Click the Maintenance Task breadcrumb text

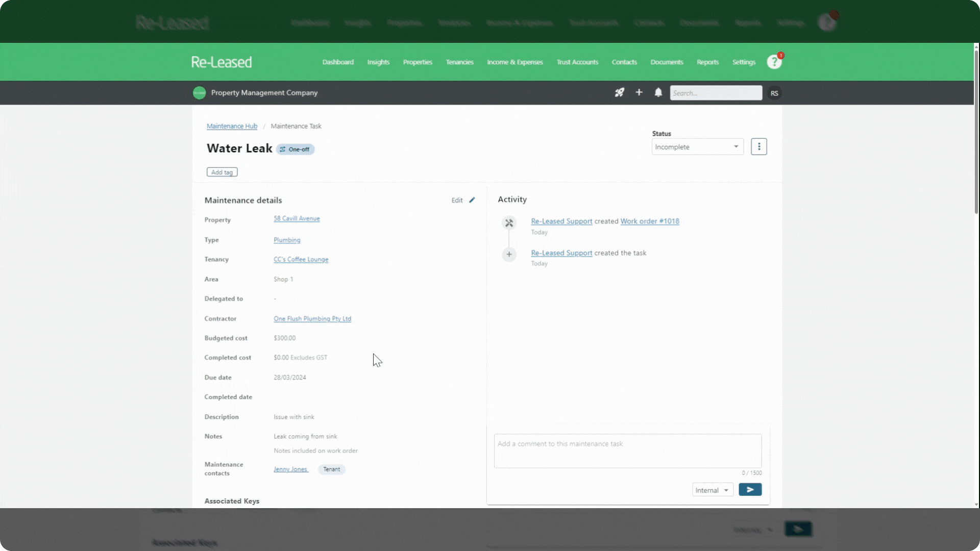[x=296, y=126]
